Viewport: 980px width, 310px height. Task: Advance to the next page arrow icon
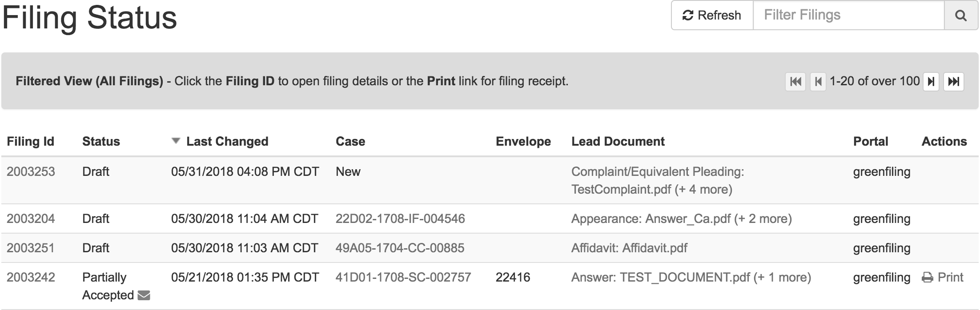930,81
